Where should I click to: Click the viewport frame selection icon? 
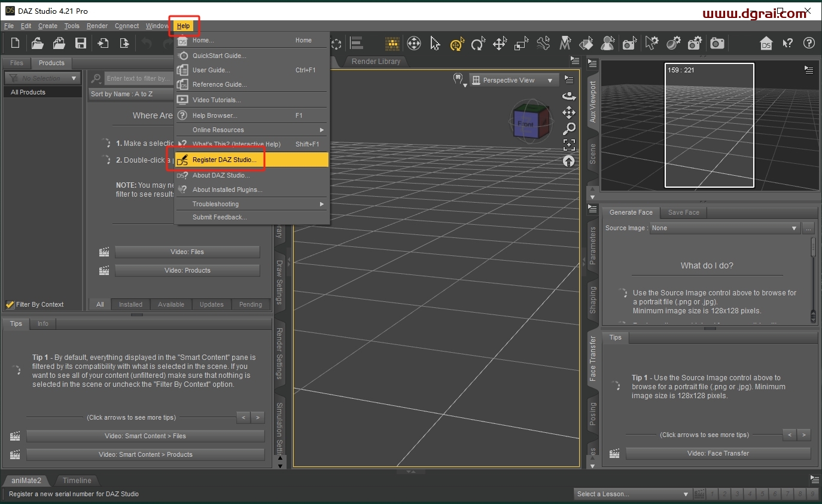point(569,144)
